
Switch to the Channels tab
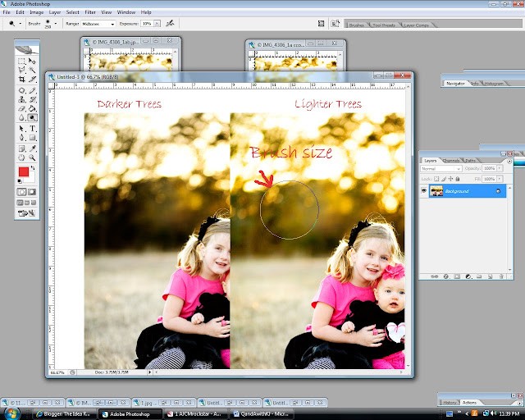click(451, 161)
